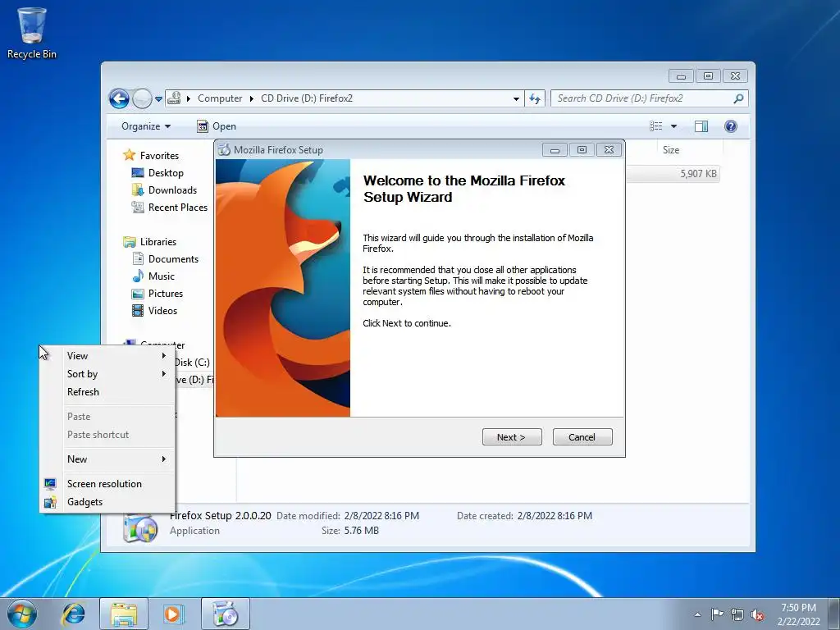Click the muted volume tray icon
This screenshot has width=840, height=630.
(x=757, y=614)
